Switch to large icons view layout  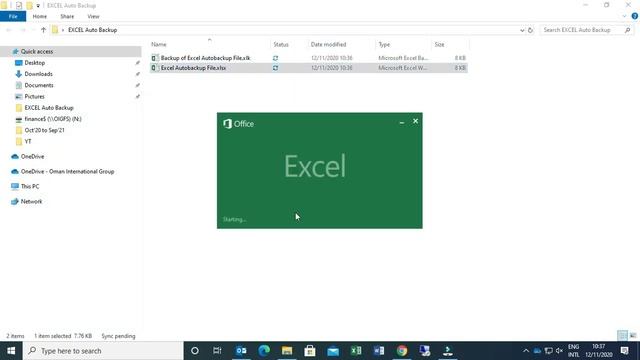click(633, 336)
